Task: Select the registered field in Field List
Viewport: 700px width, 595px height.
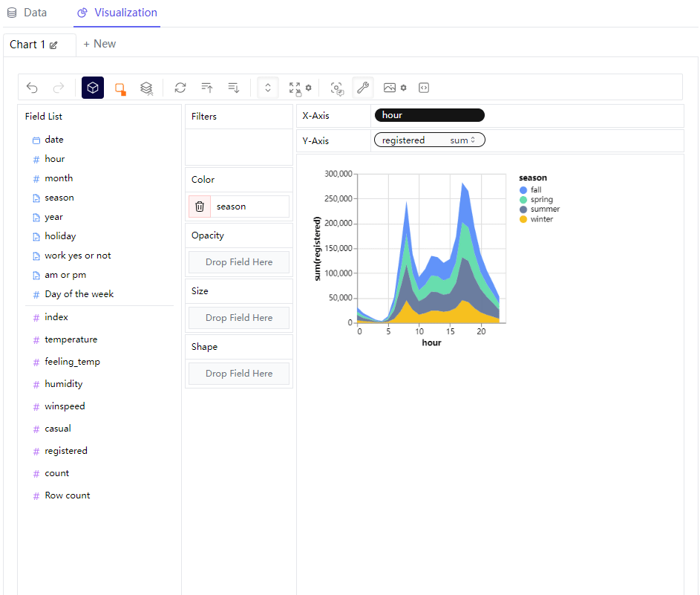Action: click(66, 451)
